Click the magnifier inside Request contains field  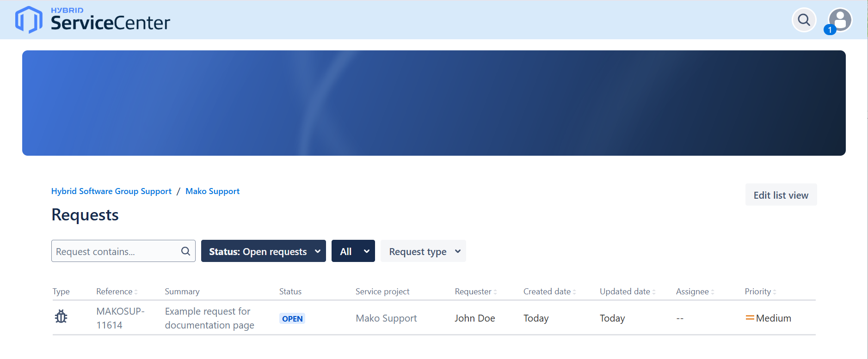tap(185, 251)
